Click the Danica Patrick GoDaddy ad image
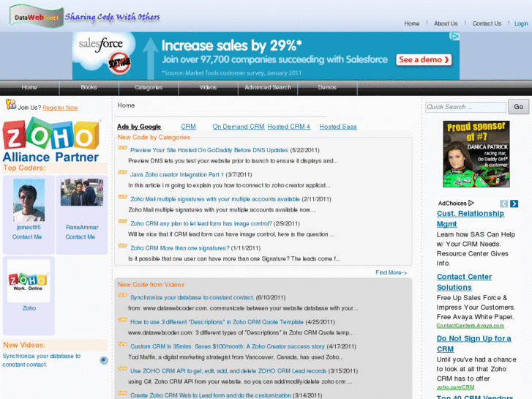 pyautogui.click(x=476, y=154)
